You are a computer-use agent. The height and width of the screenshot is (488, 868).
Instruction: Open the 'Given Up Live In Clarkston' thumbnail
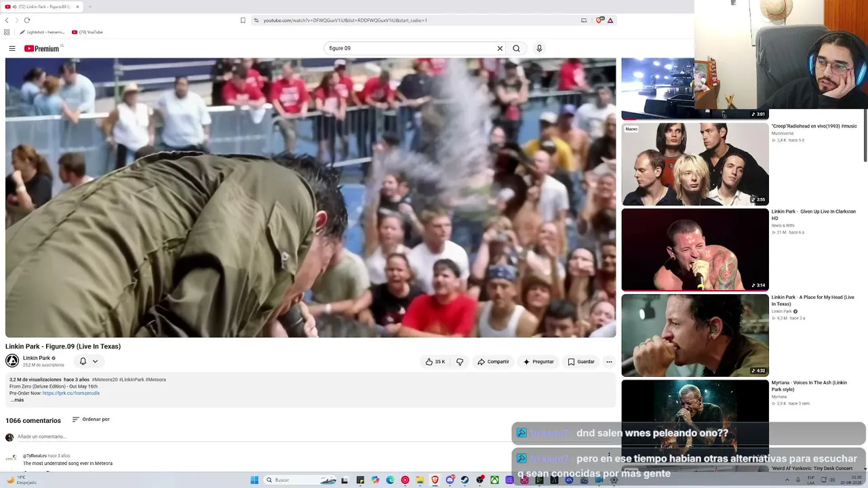[695, 249]
